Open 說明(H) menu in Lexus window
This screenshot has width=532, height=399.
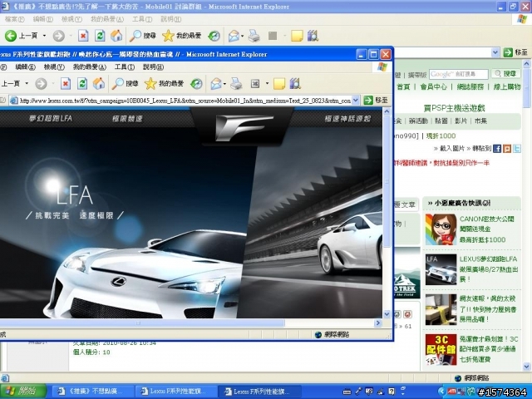click(153, 66)
